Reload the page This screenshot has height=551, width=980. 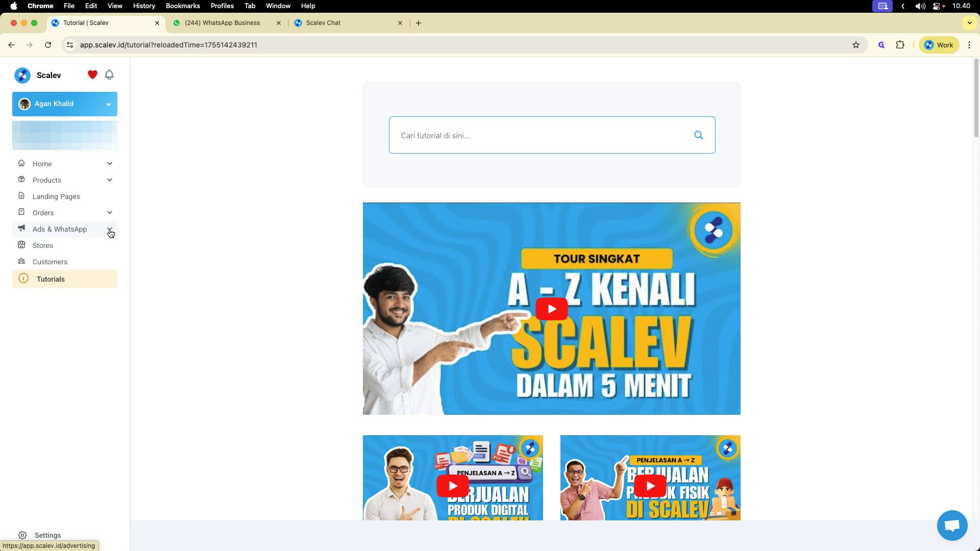[x=48, y=45]
